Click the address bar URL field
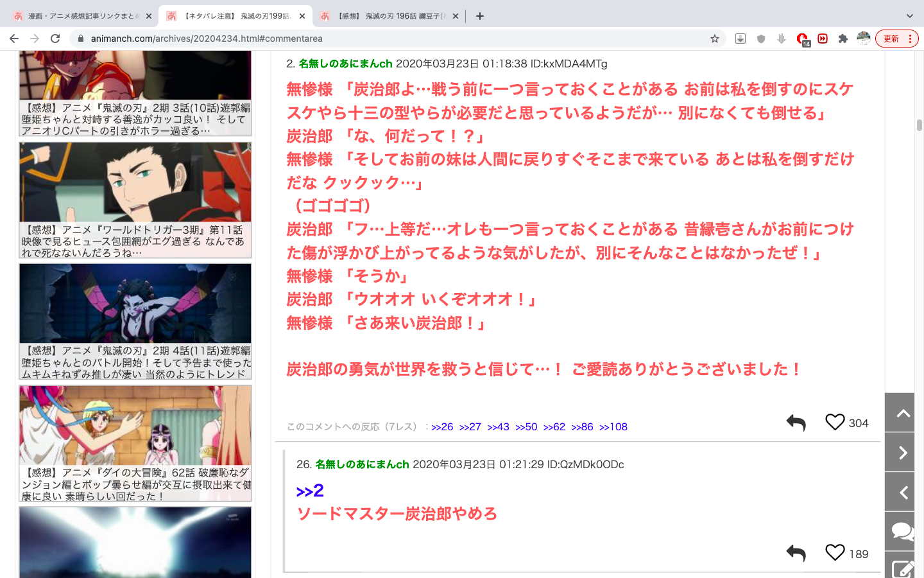924x578 pixels. point(385,39)
